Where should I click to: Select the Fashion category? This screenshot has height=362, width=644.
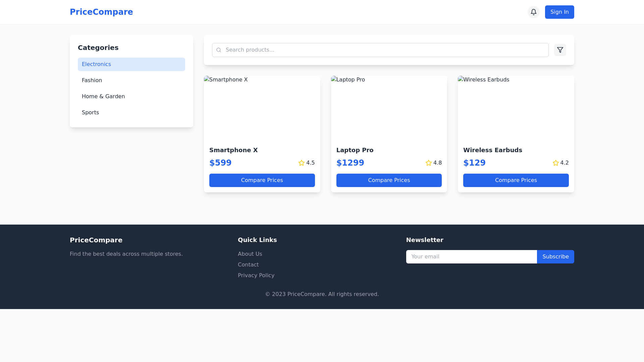coord(131,80)
